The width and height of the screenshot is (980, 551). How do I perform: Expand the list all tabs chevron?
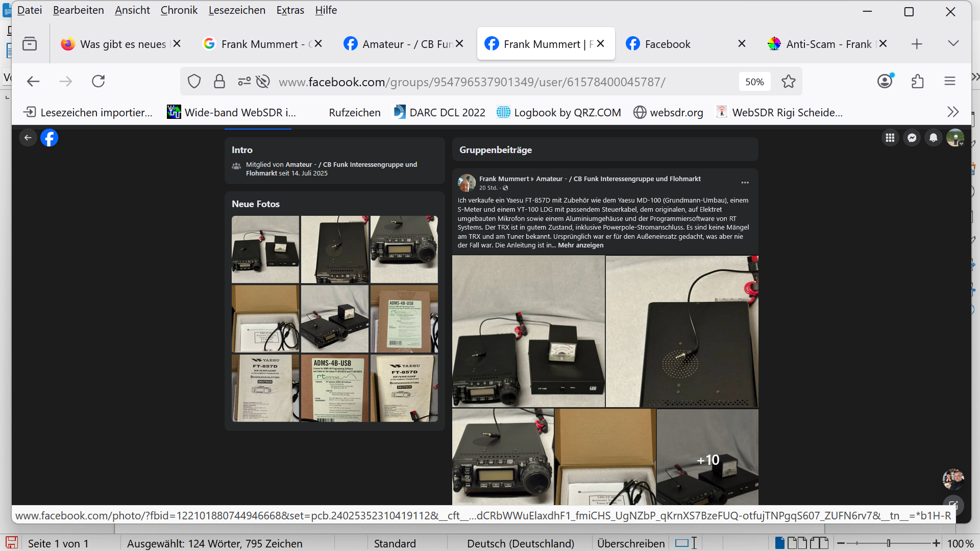coord(953,44)
